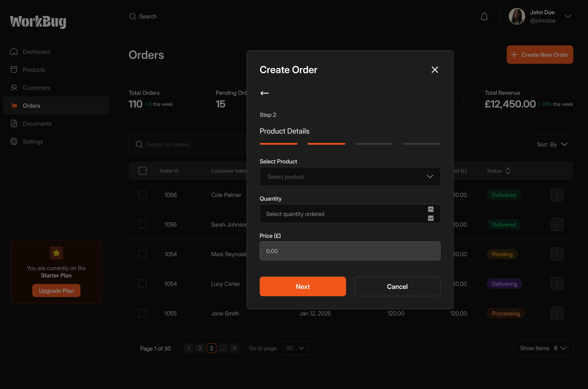Open notifications bell icon
Viewport: 588px width, 389px height.
click(x=484, y=17)
